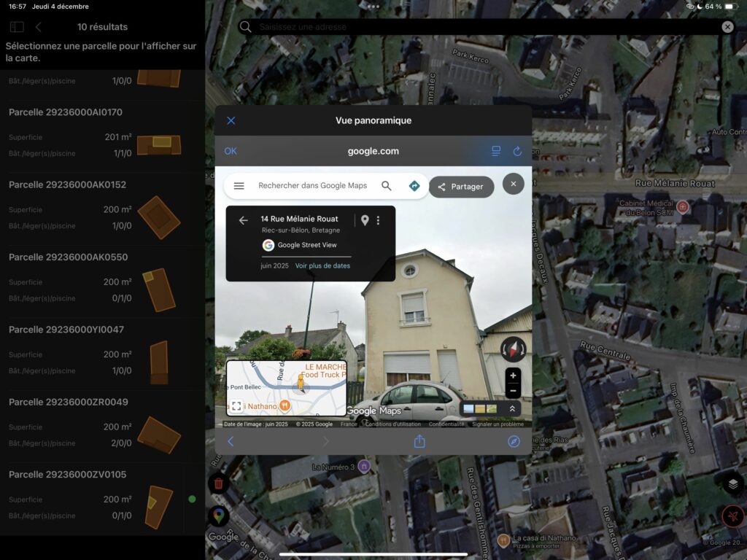Image resolution: width=747 pixels, height=560 pixels.
Task: Toggle the sidebar panel icon
Action: [x=17, y=27]
